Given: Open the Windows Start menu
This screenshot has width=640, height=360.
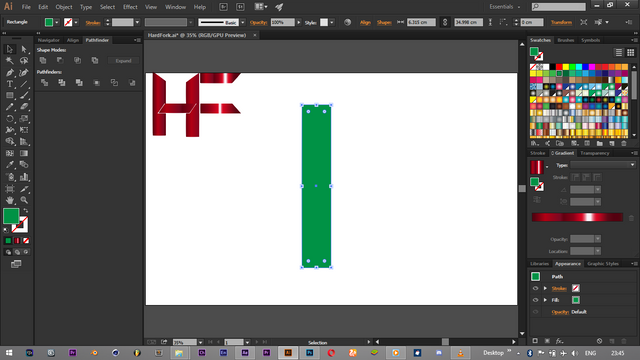Looking at the screenshot, I should (x=9, y=353).
